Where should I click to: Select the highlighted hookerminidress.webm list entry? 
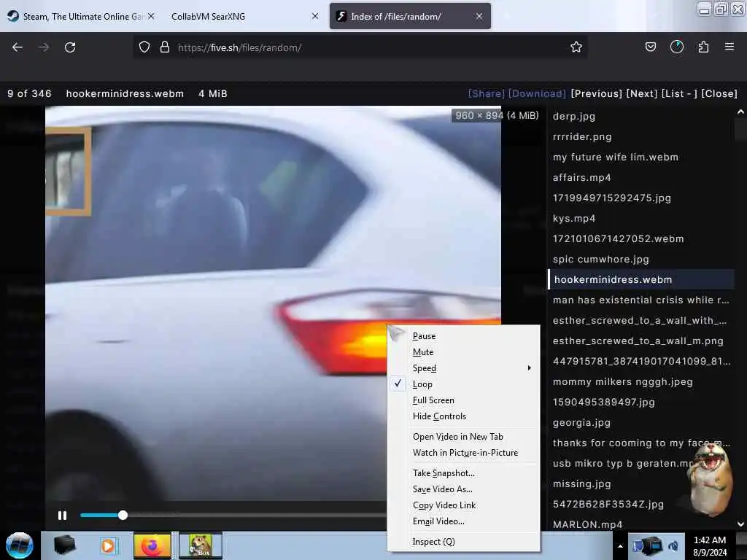pyautogui.click(x=641, y=279)
